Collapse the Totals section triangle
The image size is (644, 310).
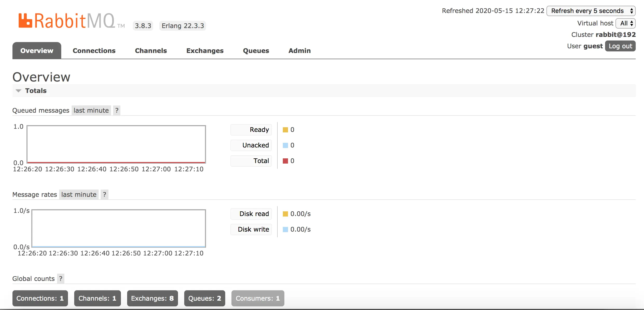[x=18, y=91]
